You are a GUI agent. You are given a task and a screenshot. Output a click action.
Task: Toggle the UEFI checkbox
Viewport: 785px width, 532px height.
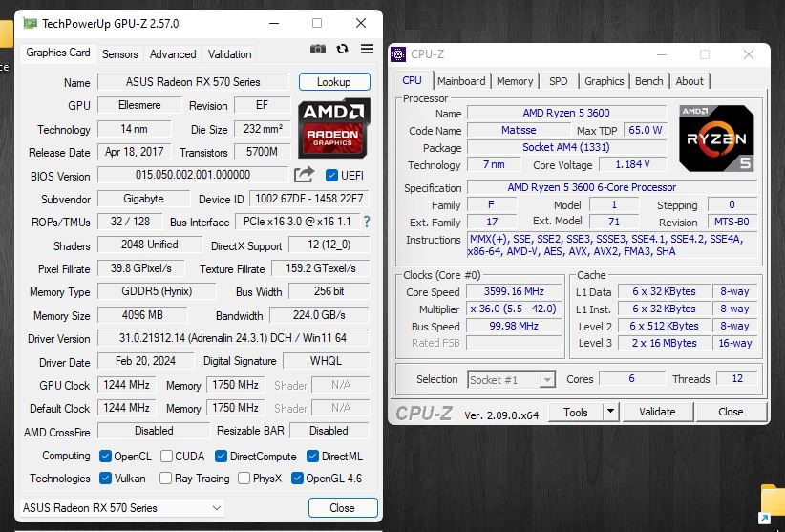[331, 175]
